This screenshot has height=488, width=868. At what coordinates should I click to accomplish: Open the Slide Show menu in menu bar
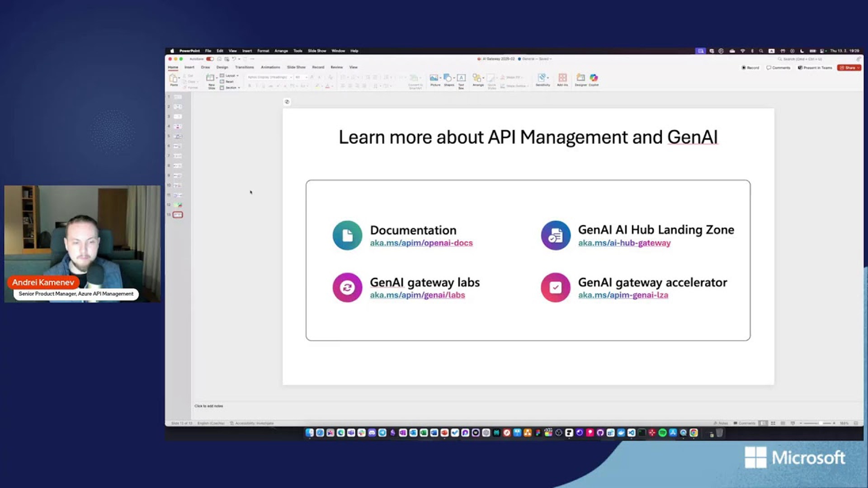316,51
